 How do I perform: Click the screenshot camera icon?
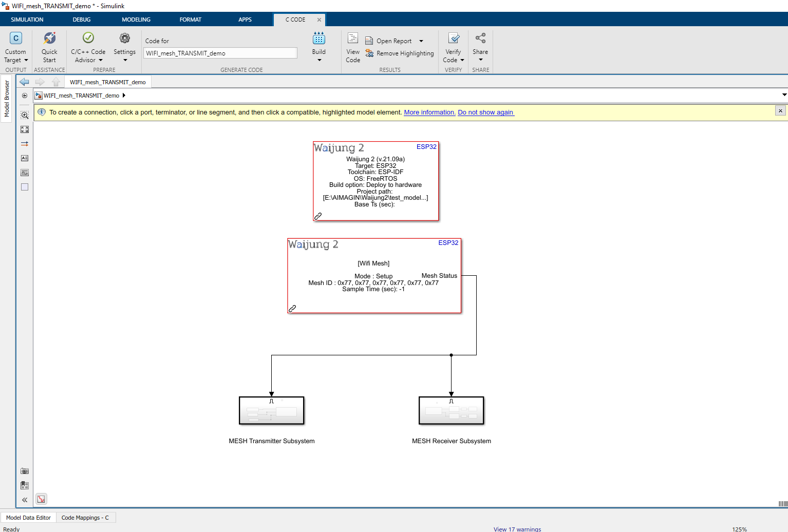point(25,471)
